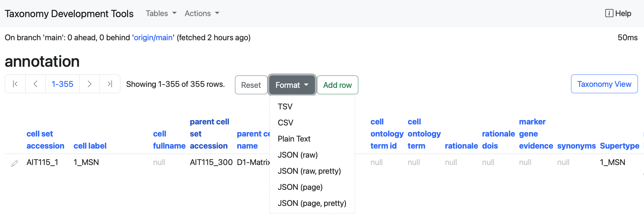The image size is (644, 220).
Task: Select Plain Text format option
Action: point(294,139)
